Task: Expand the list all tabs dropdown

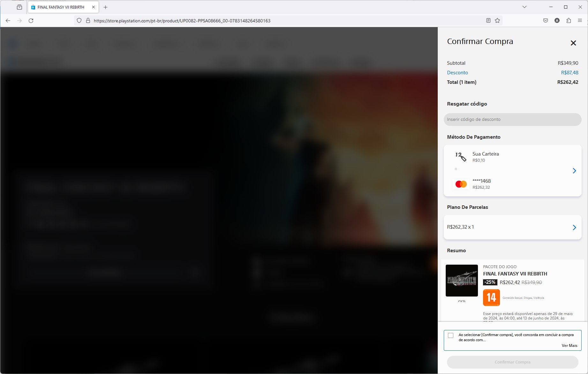Action: click(524, 7)
